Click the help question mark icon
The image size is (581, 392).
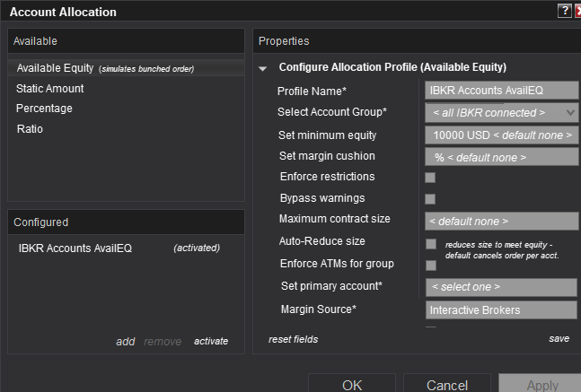pyautogui.click(x=564, y=11)
